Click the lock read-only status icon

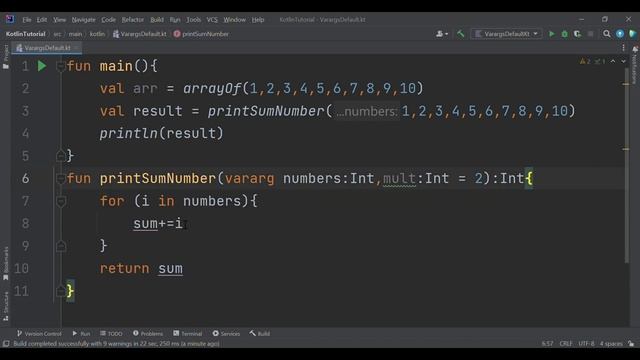click(x=631, y=344)
